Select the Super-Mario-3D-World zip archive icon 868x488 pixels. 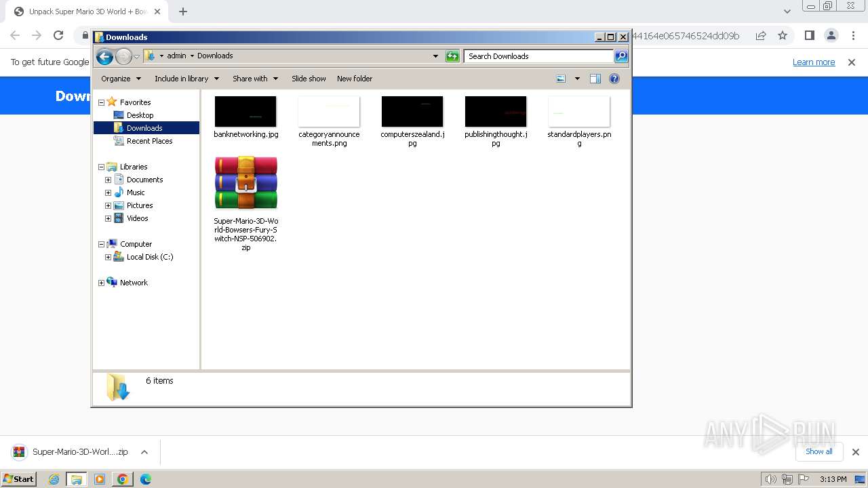(x=246, y=182)
